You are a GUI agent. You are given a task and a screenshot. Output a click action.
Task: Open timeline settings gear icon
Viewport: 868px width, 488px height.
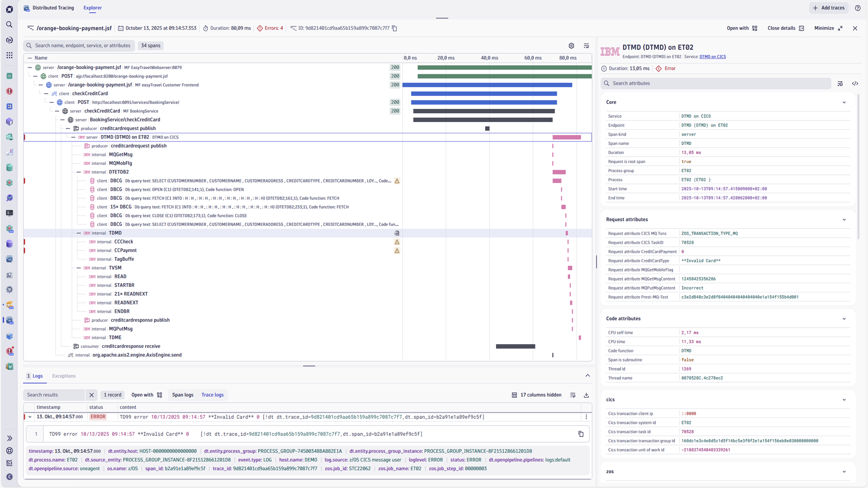pos(571,46)
